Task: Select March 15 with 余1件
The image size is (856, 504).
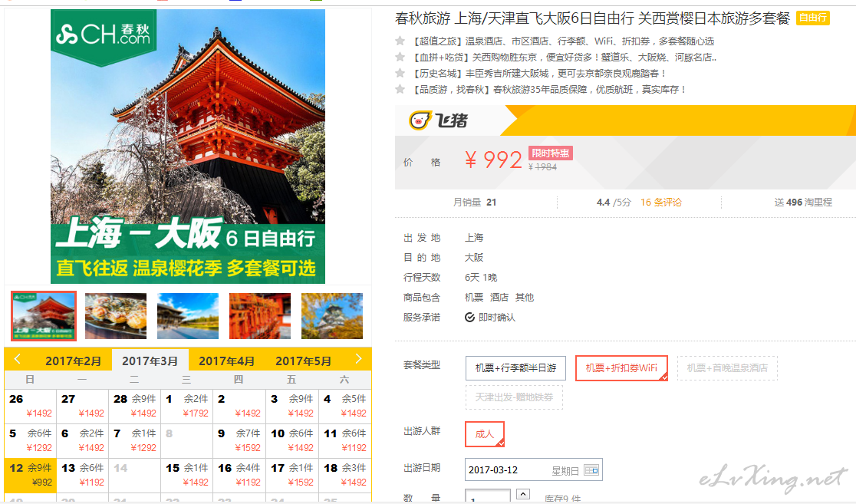Action: (x=187, y=475)
